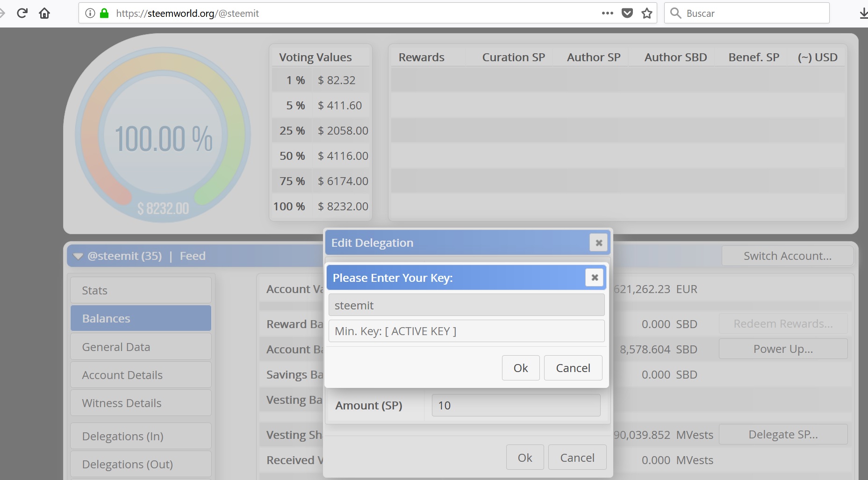Click the Author SP column header
Image resolution: width=868 pixels, height=480 pixels.
click(x=594, y=57)
